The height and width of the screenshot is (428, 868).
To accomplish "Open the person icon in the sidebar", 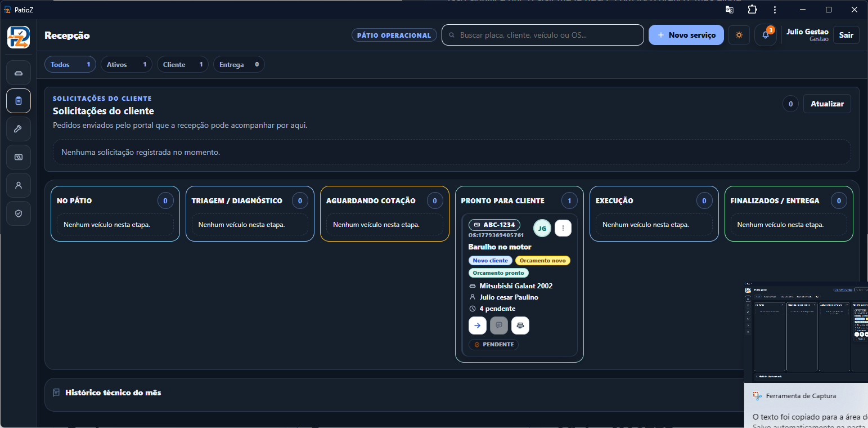I will click(x=19, y=185).
